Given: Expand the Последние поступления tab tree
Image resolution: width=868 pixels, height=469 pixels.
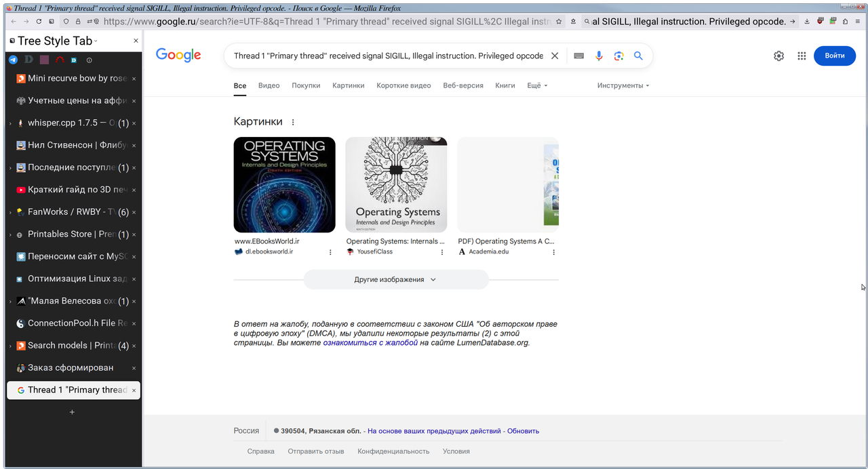Looking at the screenshot, I should point(10,167).
